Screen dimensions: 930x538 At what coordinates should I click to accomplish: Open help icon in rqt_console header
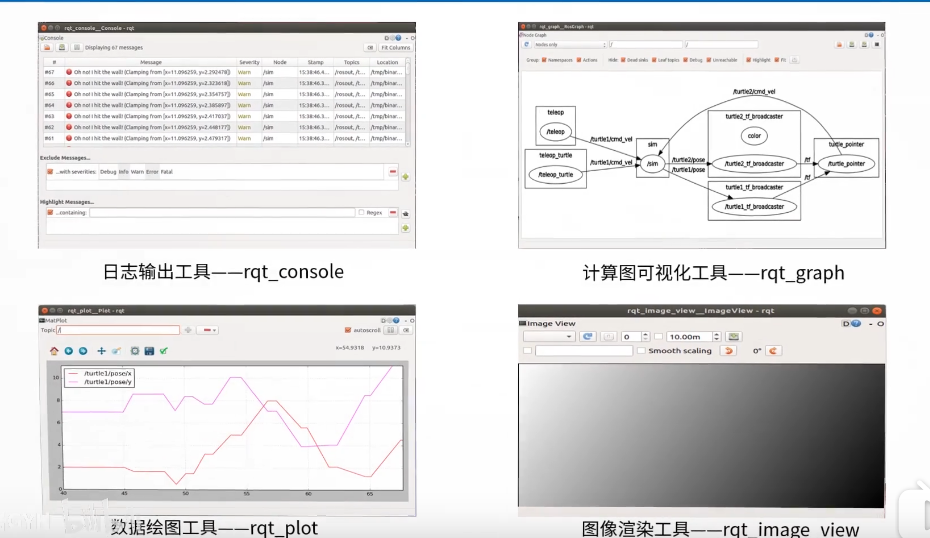tap(398, 37)
